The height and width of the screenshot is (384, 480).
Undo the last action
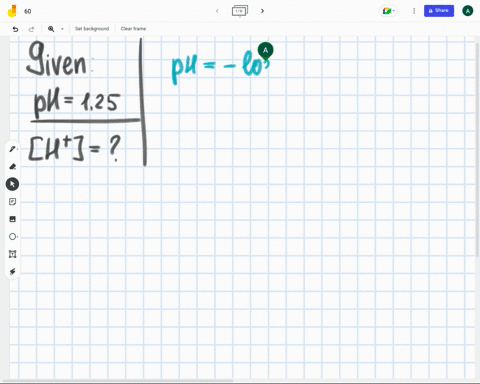tap(15, 29)
